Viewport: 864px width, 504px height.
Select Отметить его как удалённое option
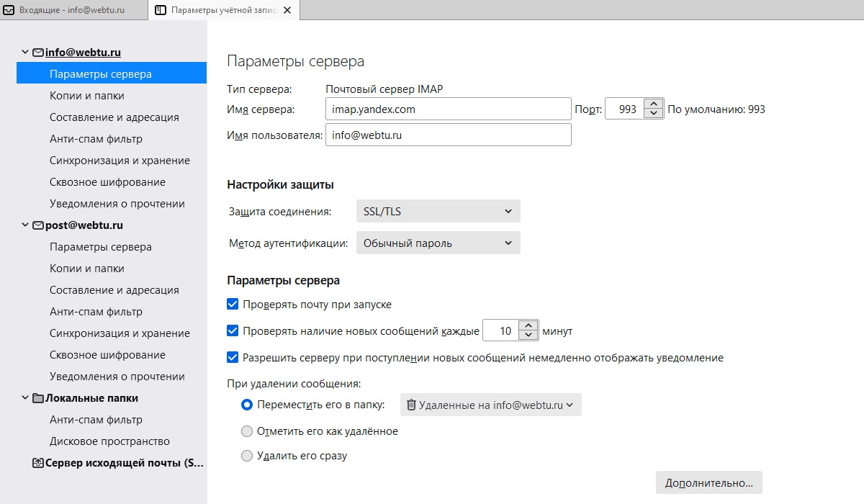[247, 431]
